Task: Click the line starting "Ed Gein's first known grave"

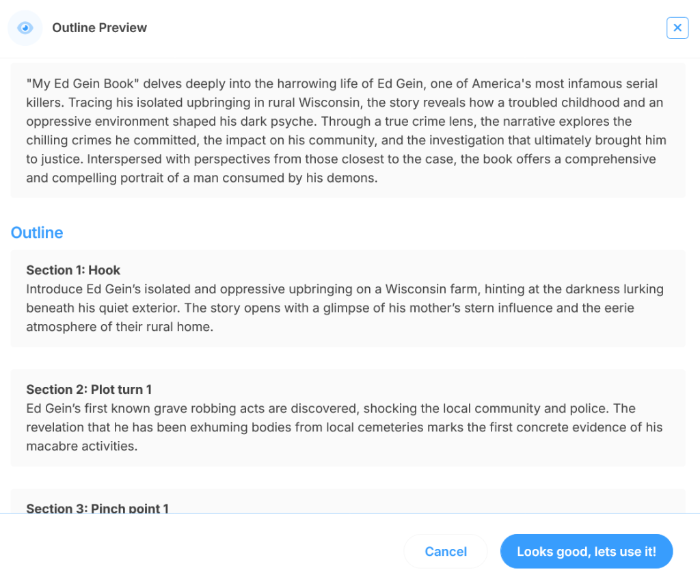Action: pyautogui.click(x=330, y=409)
